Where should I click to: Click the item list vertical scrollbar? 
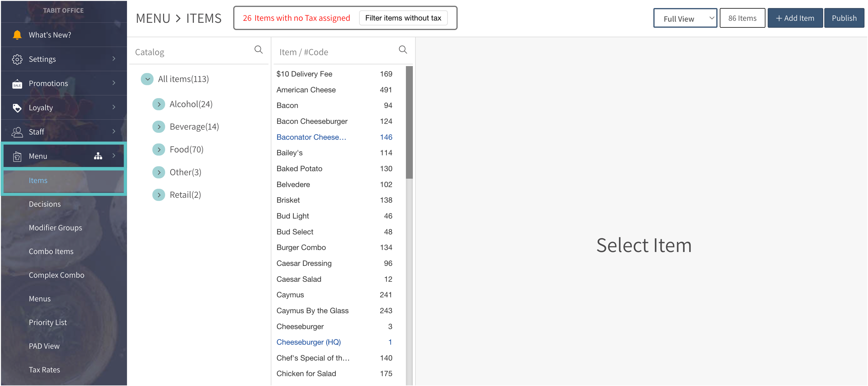click(409, 122)
